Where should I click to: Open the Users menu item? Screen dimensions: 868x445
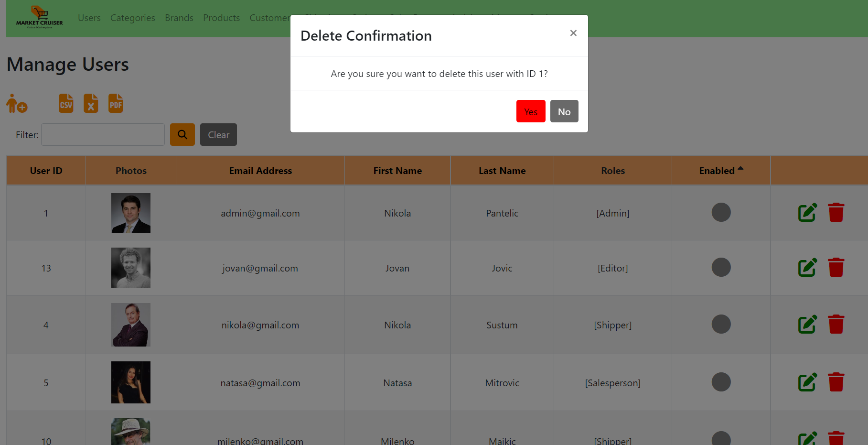point(89,18)
